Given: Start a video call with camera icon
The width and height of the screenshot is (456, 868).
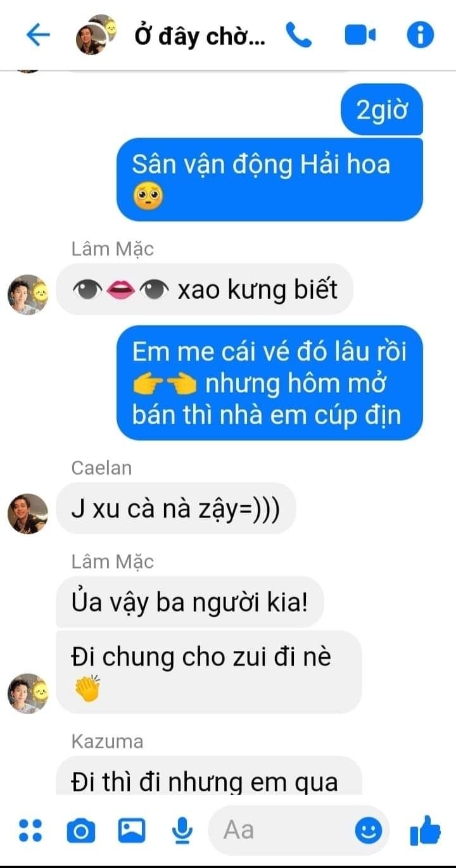Looking at the screenshot, I should tap(360, 35).
